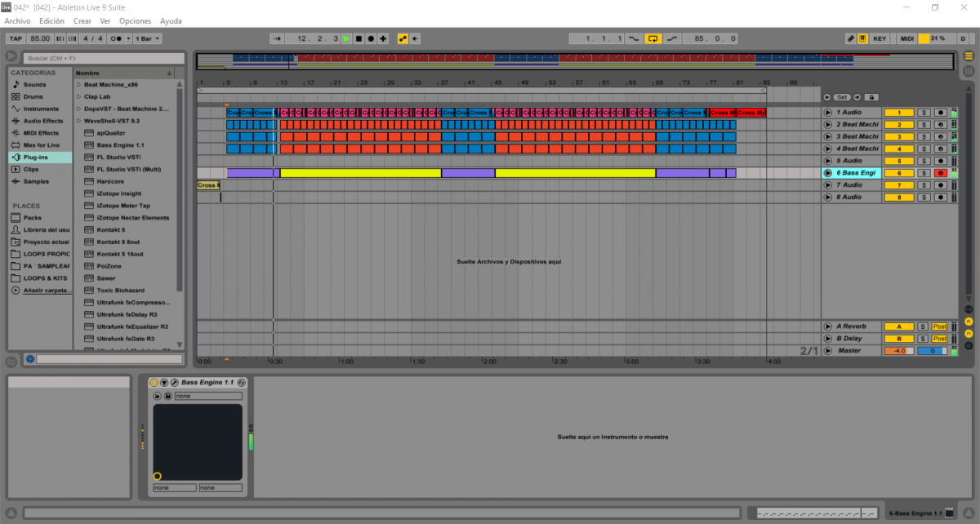Toggle the Punch-Out switch
Screen dimensions: 980x524
pyautogui.click(x=671, y=38)
